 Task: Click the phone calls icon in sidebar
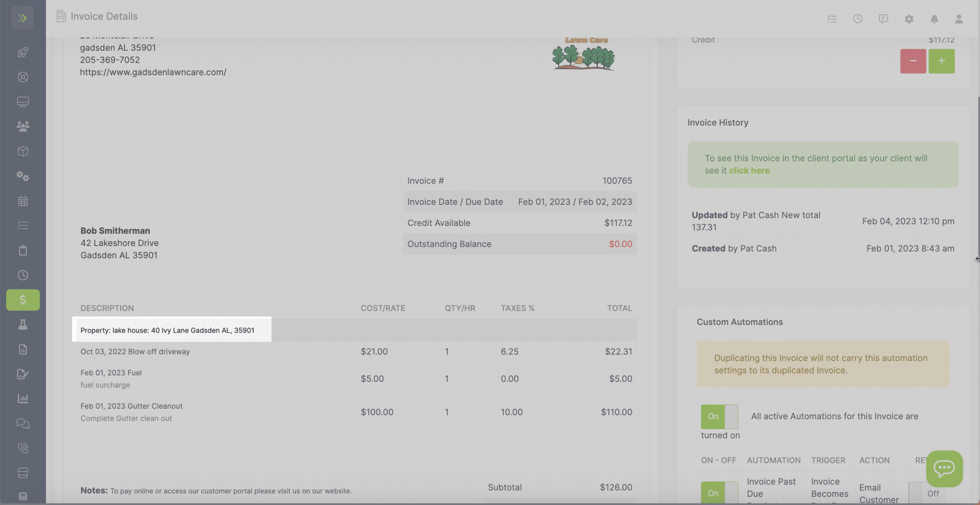tap(22, 448)
